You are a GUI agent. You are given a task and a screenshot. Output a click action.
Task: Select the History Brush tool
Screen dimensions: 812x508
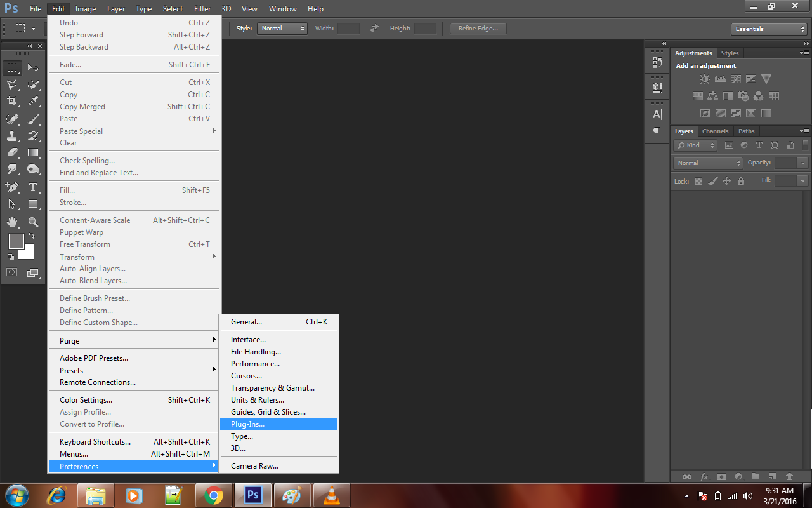pos(33,136)
